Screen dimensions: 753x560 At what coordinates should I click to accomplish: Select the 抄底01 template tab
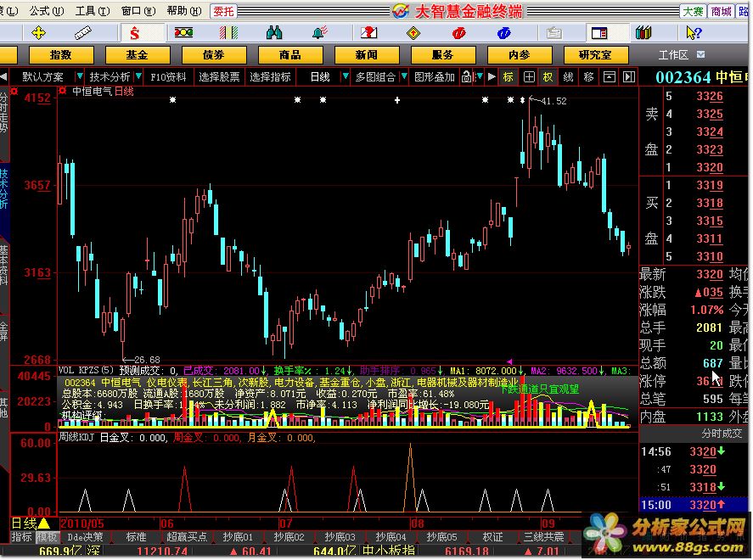click(237, 537)
